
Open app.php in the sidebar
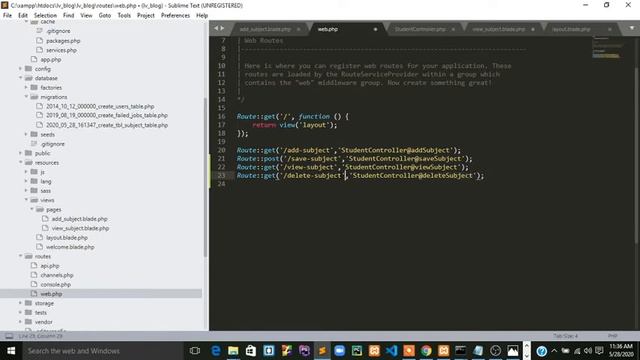point(51,60)
